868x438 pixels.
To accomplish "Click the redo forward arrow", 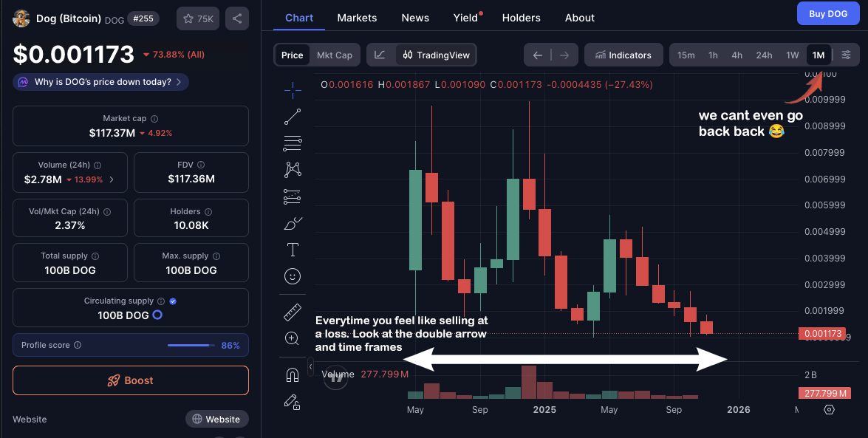I will 564,55.
